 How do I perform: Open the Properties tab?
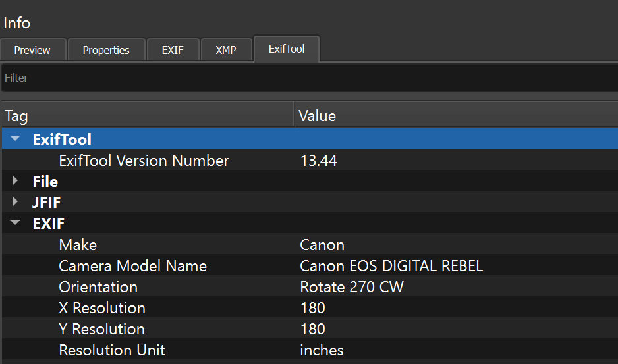107,49
